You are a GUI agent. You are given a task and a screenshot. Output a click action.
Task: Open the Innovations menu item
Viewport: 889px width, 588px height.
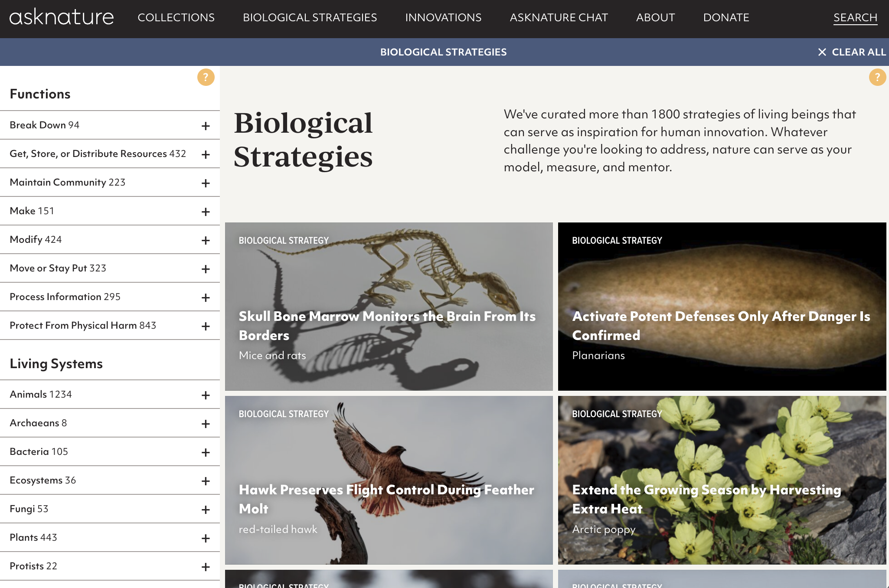coord(443,17)
